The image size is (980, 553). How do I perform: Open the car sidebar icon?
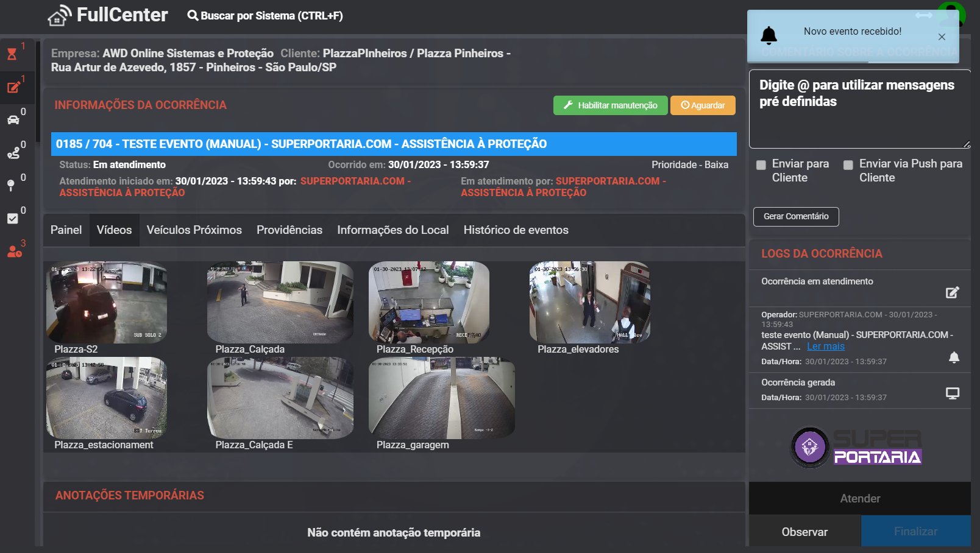[x=13, y=120]
